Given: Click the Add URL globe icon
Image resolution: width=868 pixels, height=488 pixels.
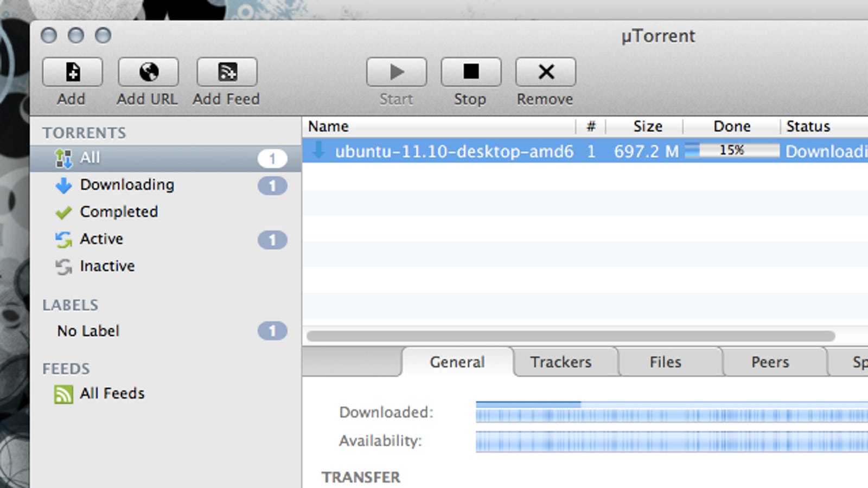Looking at the screenshot, I should click(x=148, y=72).
